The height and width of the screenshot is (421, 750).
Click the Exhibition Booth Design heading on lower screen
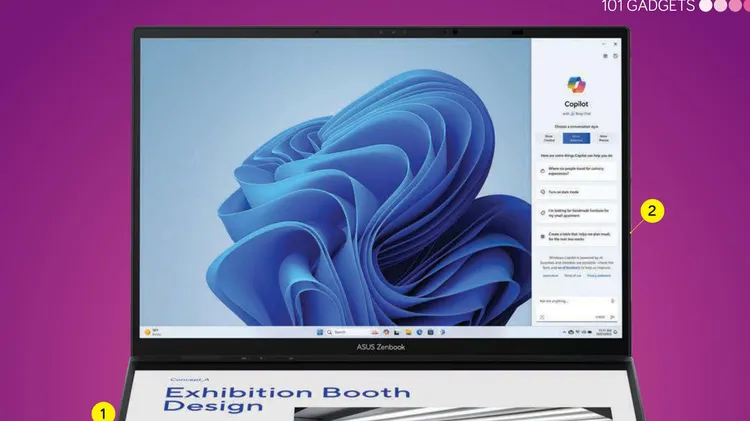pyautogui.click(x=287, y=399)
